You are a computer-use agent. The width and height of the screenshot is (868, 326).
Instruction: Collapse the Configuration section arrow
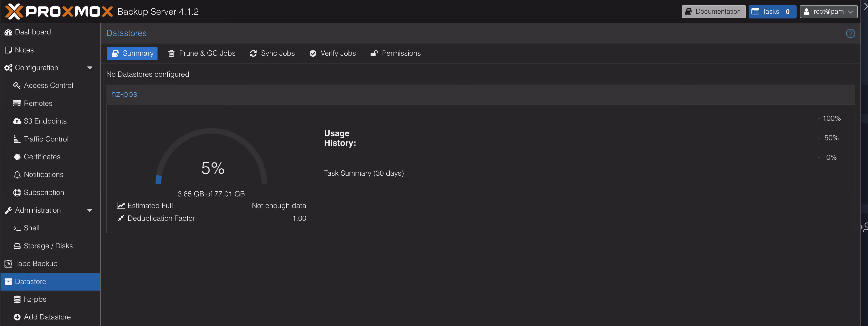pyautogui.click(x=90, y=68)
